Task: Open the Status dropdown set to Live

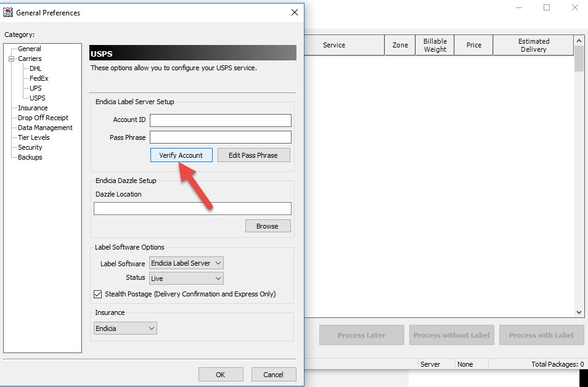Action: [186, 279]
